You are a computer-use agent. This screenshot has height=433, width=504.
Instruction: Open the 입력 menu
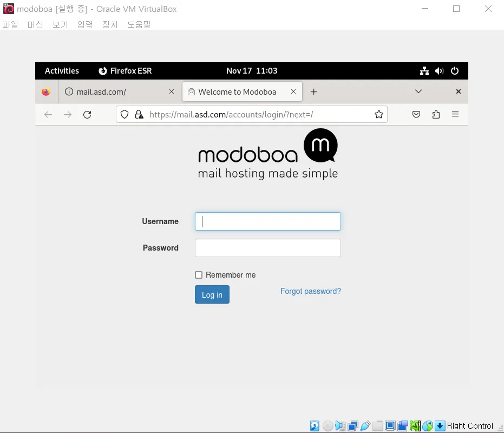[85, 24]
